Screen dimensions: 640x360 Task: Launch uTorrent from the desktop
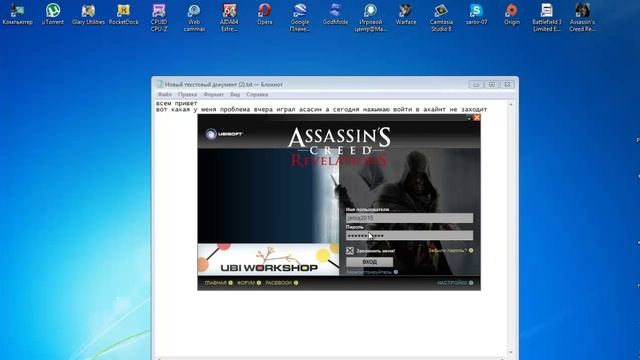(x=53, y=14)
